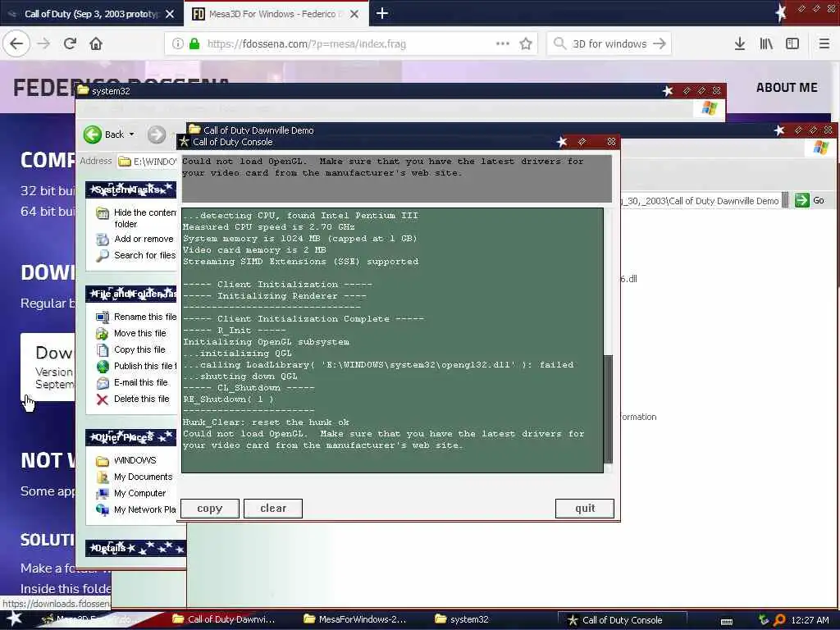Select the Mesa3D For Windows tab
840x630 pixels.
276,14
